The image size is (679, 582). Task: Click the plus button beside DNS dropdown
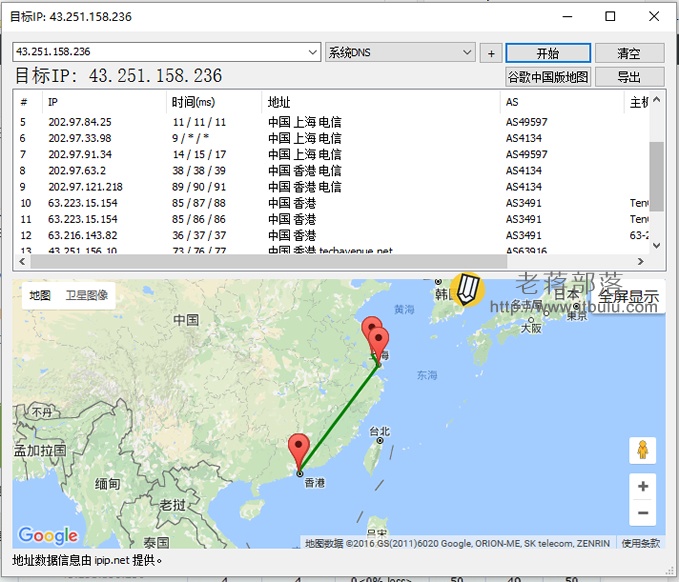pos(491,53)
